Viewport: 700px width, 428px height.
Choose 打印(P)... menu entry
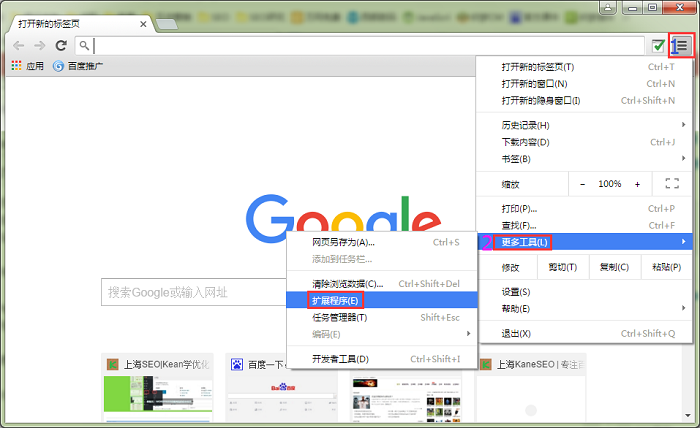tap(584, 209)
